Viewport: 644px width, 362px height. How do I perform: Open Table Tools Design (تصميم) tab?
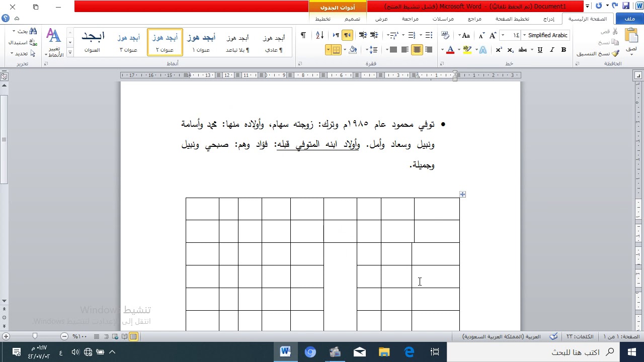coord(352,19)
